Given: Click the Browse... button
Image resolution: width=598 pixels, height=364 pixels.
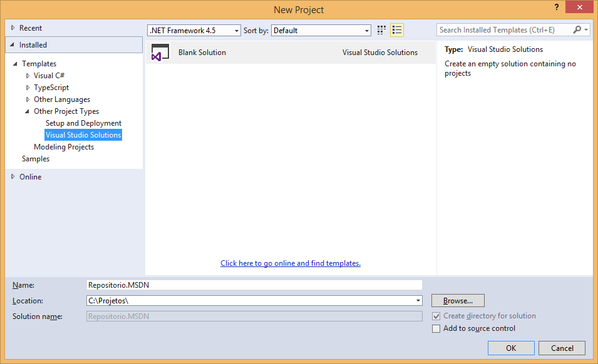Looking at the screenshot, I should tap(458, 300).
